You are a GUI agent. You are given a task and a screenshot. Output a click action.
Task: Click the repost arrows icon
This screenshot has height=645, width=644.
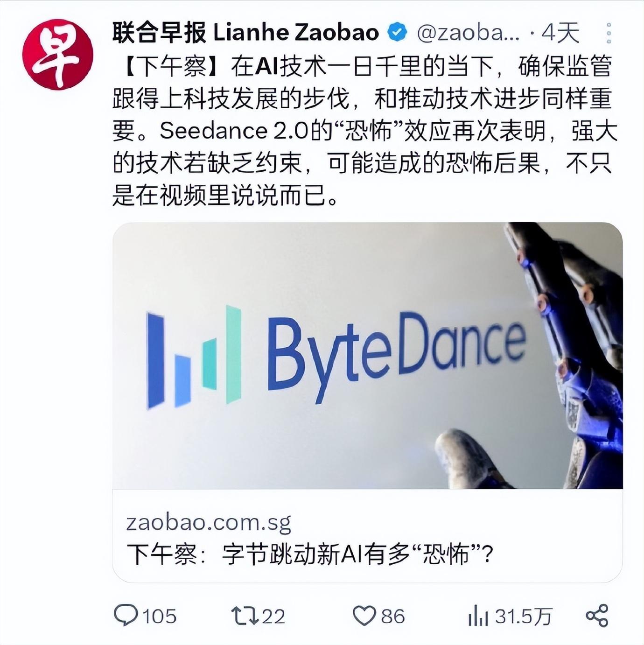click(x=245, y=616)
